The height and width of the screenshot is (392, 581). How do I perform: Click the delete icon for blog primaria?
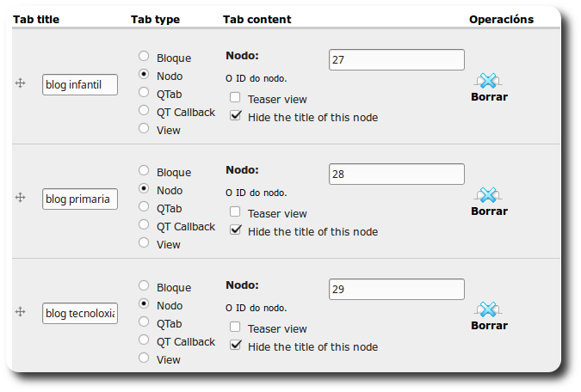(x=488, y=195)
